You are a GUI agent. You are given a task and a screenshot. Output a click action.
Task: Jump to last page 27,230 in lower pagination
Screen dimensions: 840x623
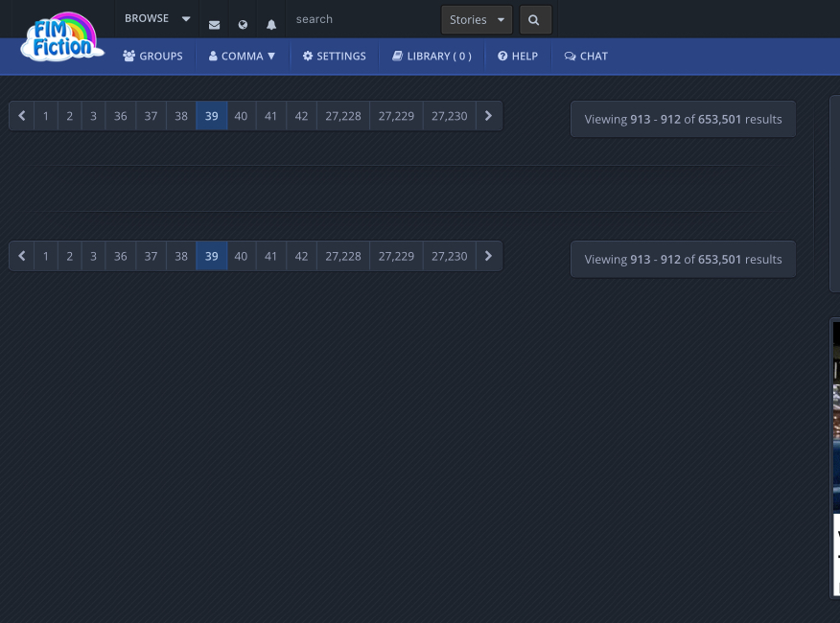[450, 256]
